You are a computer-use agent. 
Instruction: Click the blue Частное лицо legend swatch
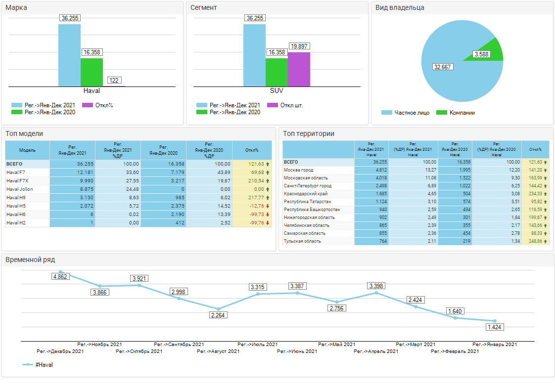click(x=386, y=113)
